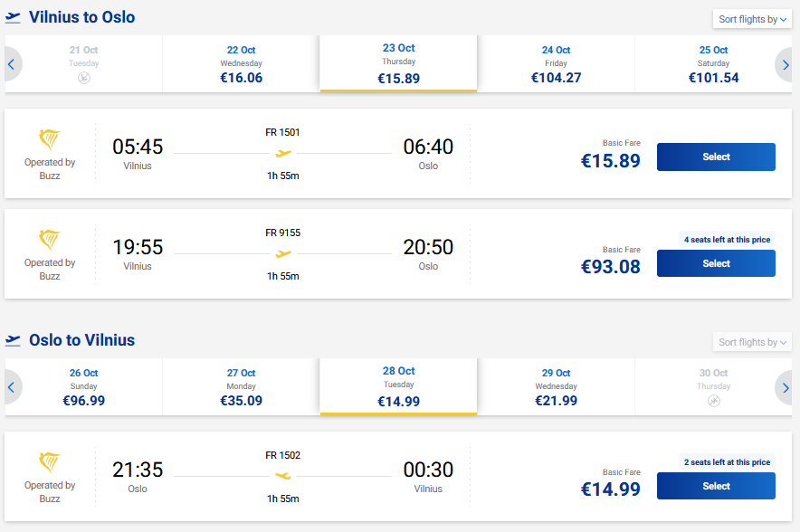Viewport: 800px width, 532px height.
Task: Click Ryanair harp logo on flight FR 9155
Action: (x=50, y=241)
